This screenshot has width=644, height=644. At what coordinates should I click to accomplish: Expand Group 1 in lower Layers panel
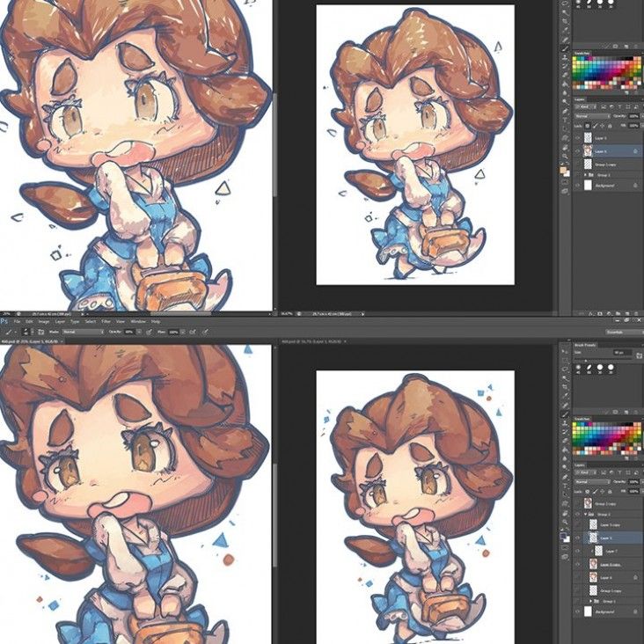point(590,601)
